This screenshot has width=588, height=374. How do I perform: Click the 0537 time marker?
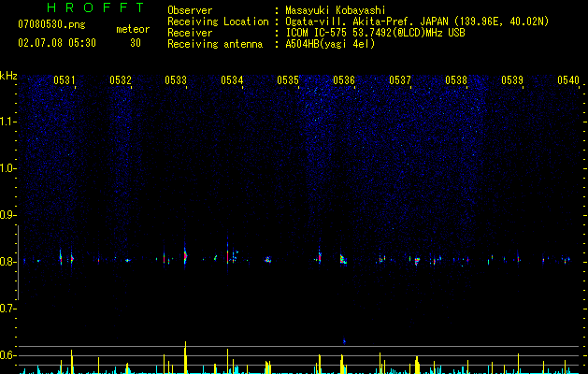tap(400, 79)
